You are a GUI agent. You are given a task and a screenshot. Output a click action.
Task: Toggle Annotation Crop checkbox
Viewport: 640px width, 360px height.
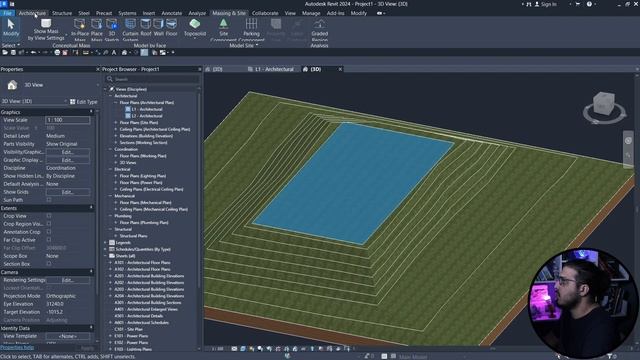49,232
